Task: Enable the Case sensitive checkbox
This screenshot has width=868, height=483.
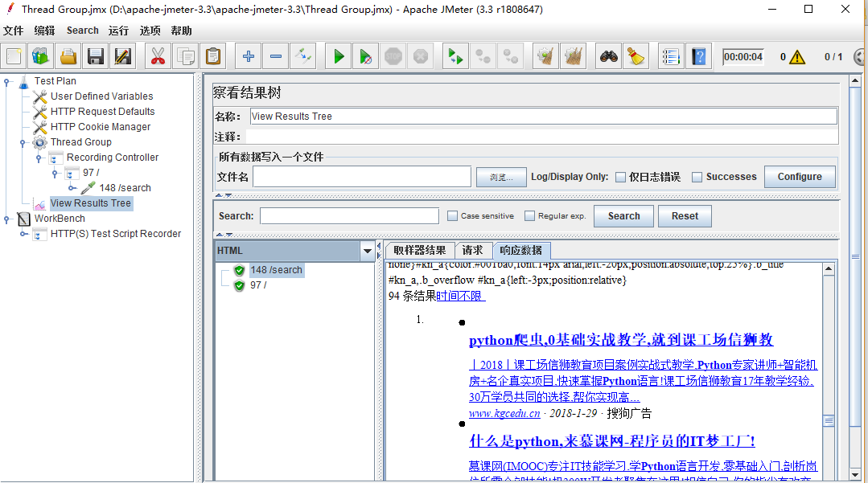Action: point(452,215)
